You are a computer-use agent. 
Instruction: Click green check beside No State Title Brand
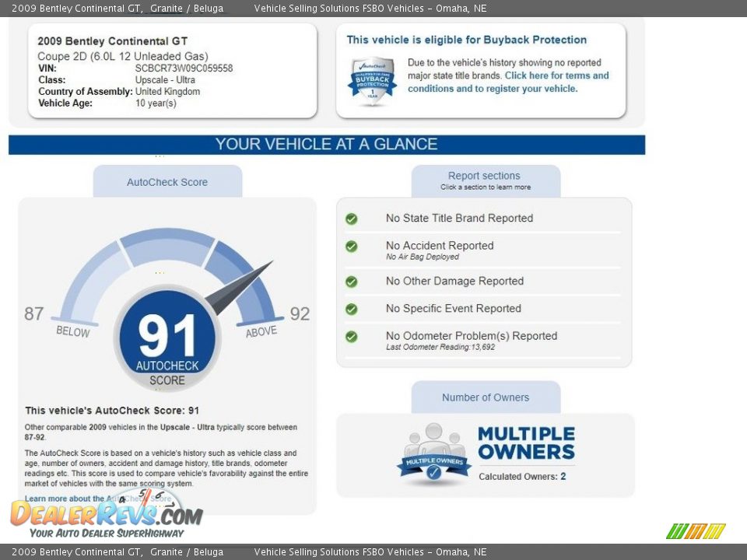click(352, 219)
